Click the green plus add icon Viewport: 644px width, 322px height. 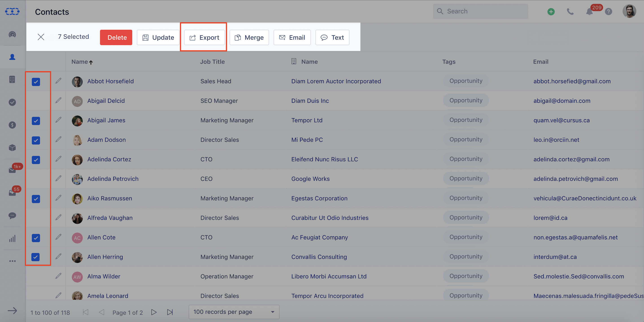click(551, 11)
